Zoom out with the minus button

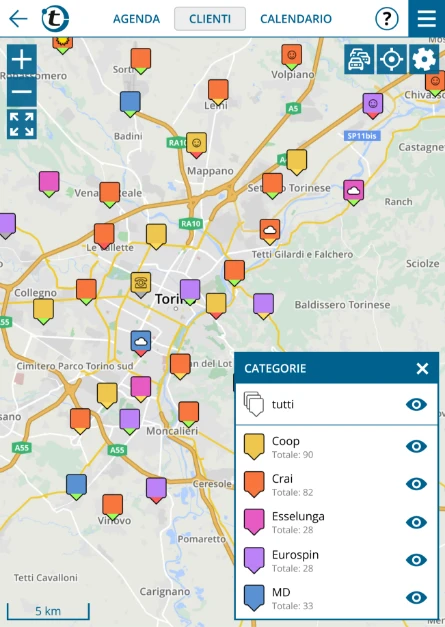(x=22, y=92)
